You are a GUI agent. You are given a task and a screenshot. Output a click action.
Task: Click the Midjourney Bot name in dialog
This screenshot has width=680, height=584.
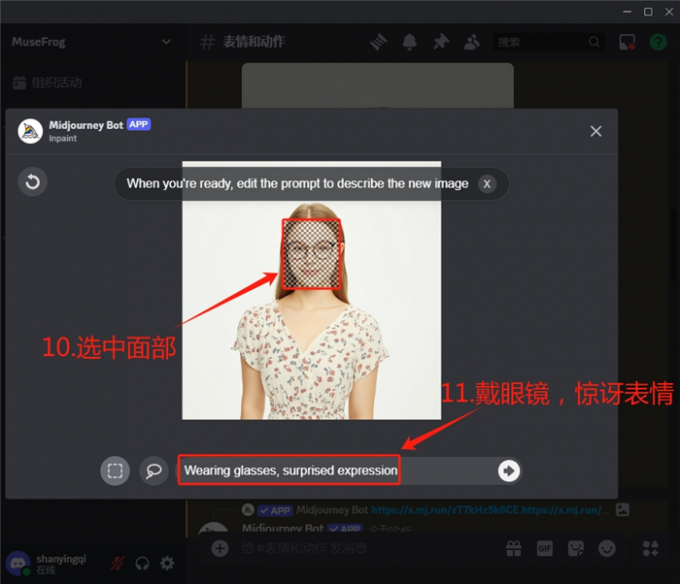click(x=86, y=125)
